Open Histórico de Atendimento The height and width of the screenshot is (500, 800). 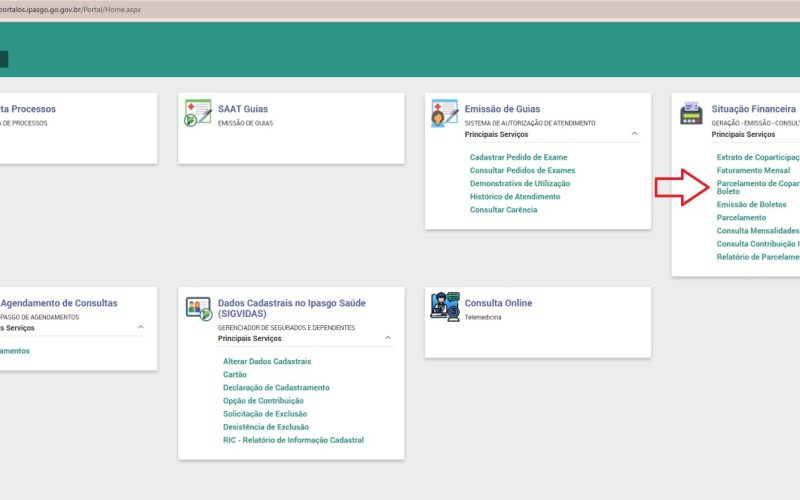coord(515,197)
